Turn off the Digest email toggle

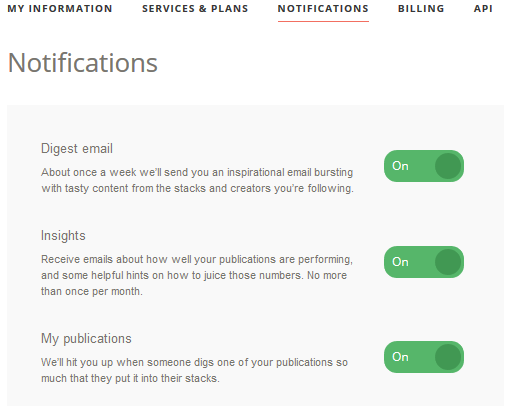pos(424,166)
